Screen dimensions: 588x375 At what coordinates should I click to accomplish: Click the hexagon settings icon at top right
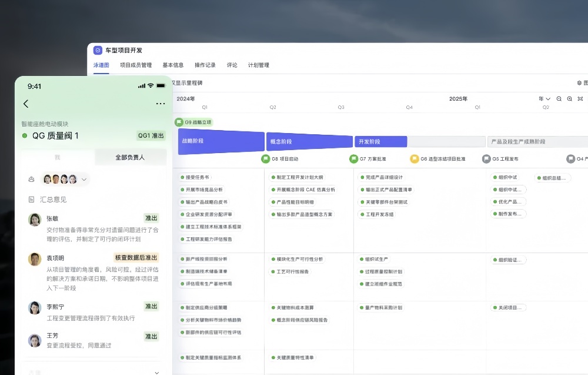pyautogui.click(x=579, y=83)
